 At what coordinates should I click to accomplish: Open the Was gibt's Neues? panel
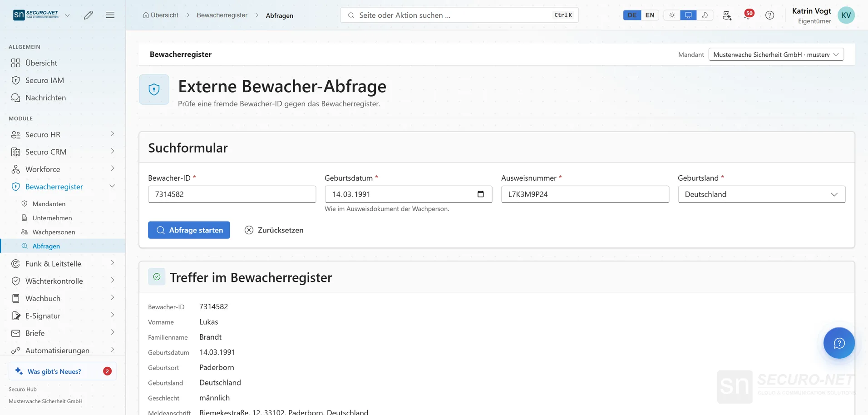click(63, 371)
